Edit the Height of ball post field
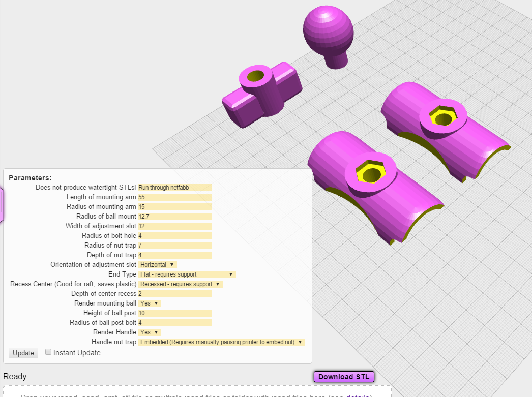The height and width of the screenshot is (397, 532). point(175,313)
